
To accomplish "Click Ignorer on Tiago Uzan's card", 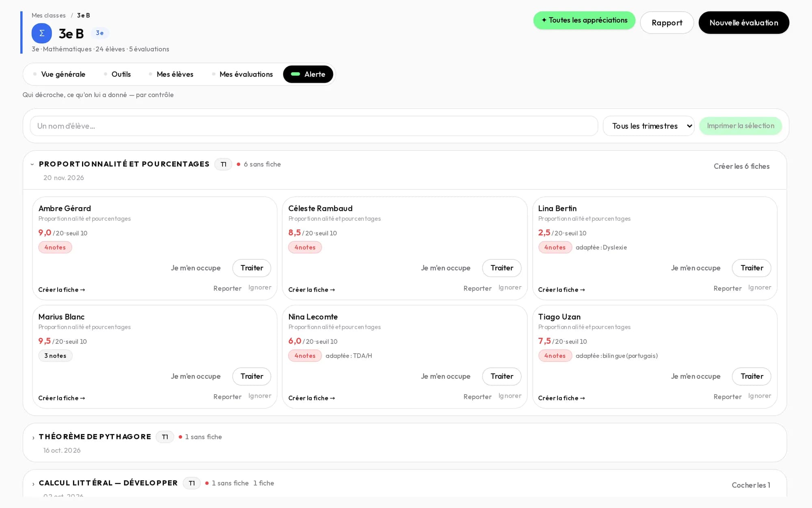I will (759, 396).
